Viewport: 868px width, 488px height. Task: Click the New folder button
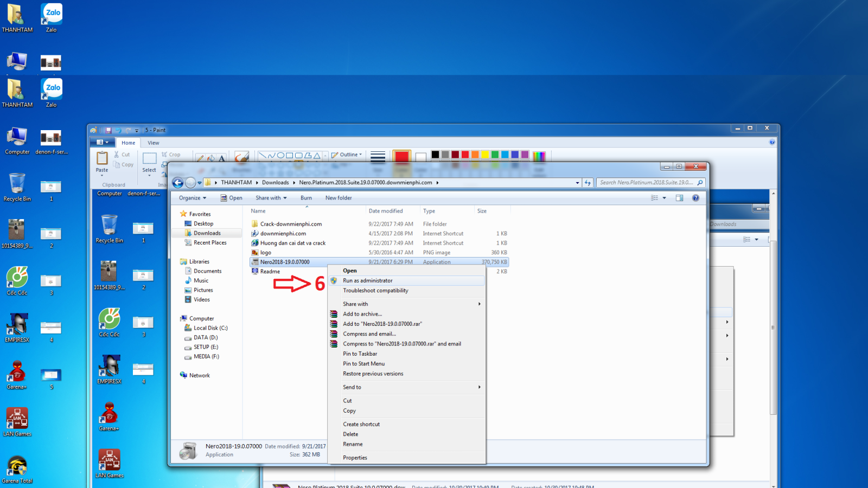[339, 198]
